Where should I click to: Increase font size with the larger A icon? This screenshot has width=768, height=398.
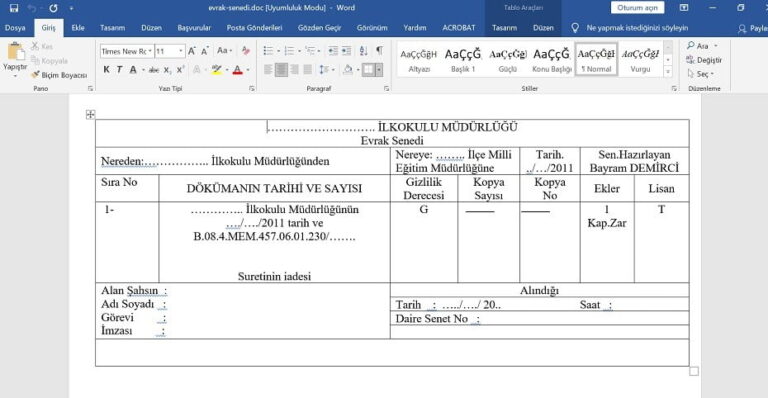click(192, 51)
